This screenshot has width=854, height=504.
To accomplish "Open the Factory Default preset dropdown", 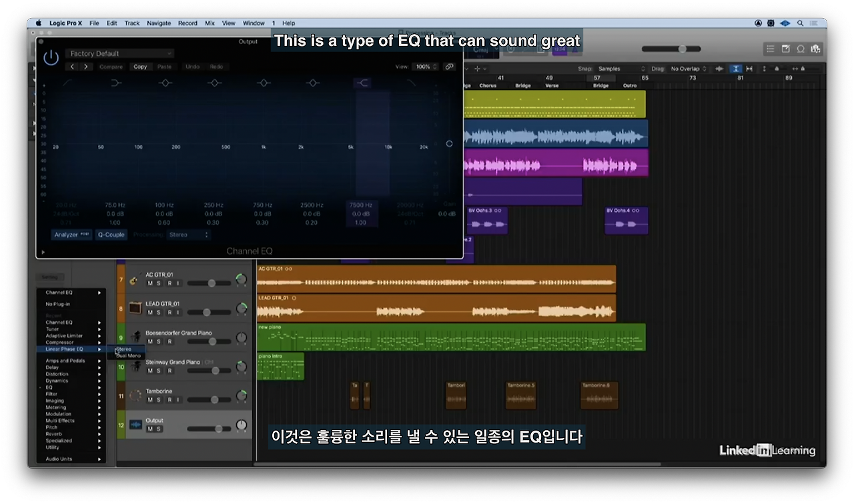I will (x=120, y=53).
